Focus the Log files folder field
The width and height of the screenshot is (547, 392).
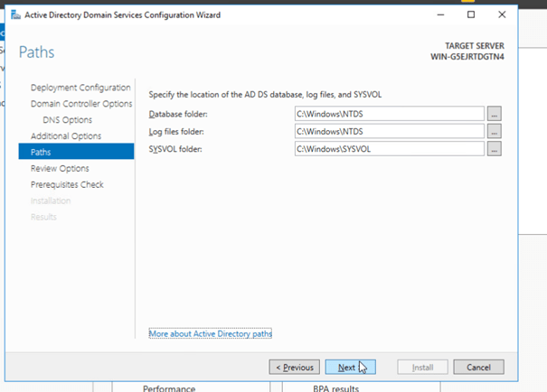coord(389,131)
